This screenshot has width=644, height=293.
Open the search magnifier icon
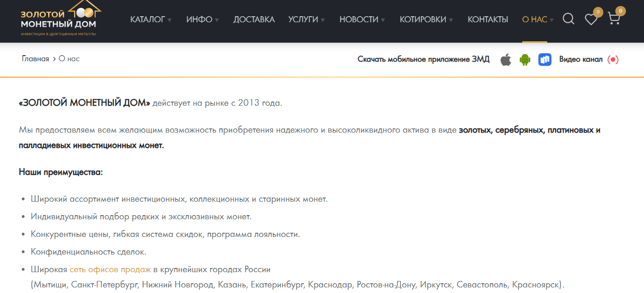pyautogui.click(x=569, y=19)
